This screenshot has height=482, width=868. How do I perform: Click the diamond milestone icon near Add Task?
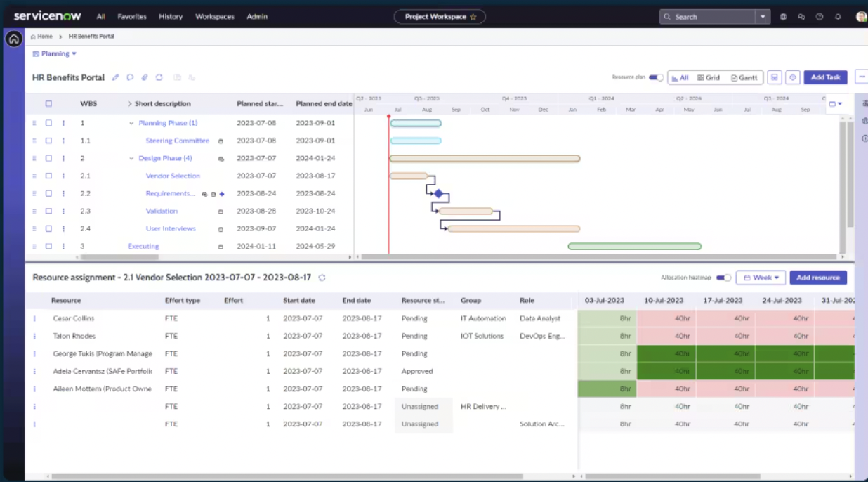[x=793, y=77]
